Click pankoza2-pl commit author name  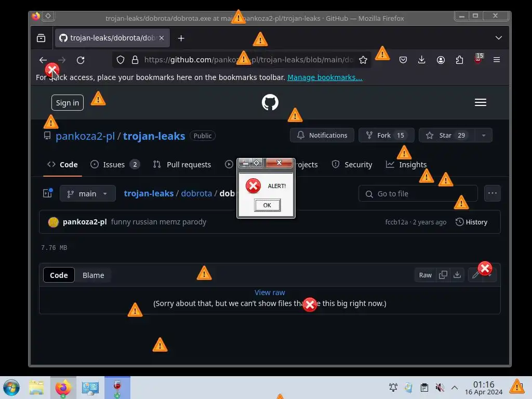click(x=85, y=222)
